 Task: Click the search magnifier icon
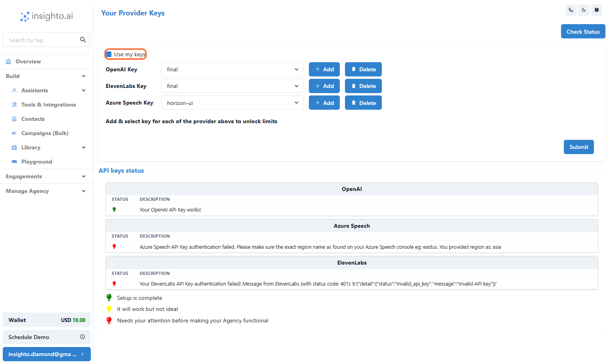pos(83,40)
